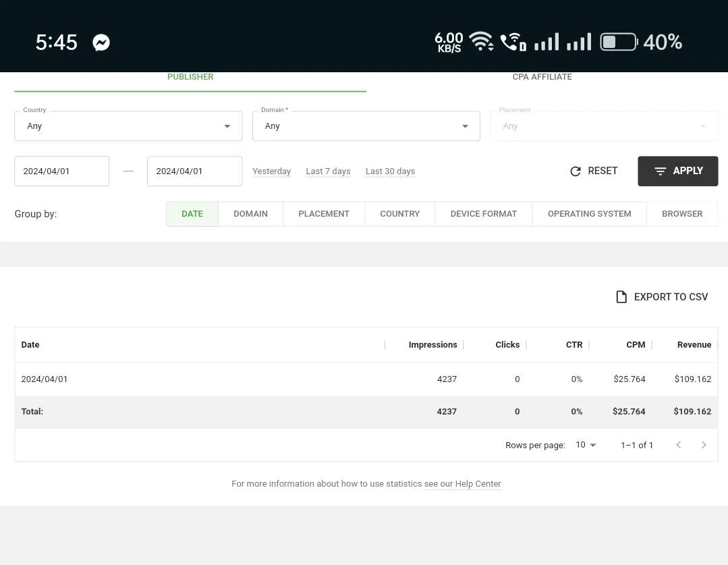Go to next page arrow
Viewport: 728px width, 565px height.
[704, 445]
